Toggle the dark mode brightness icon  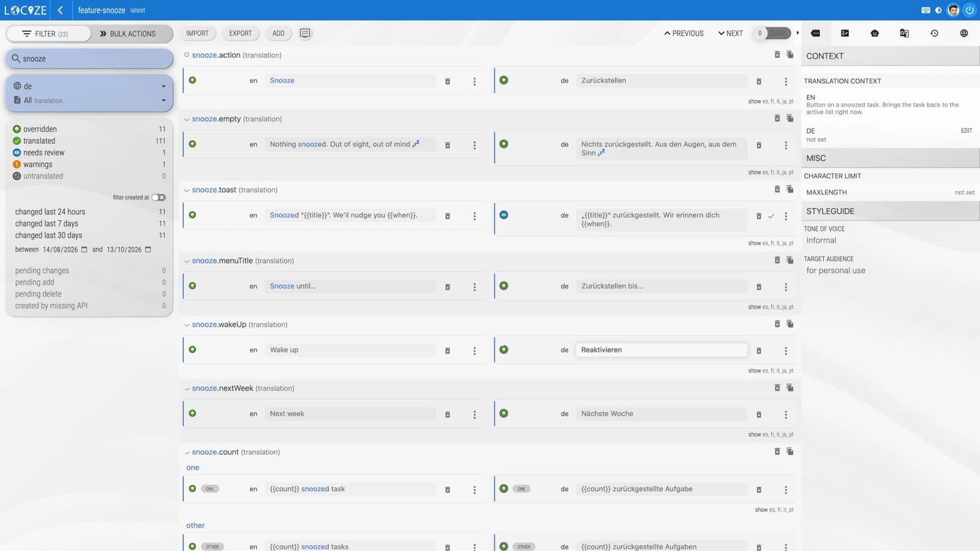tap(938, 10)
